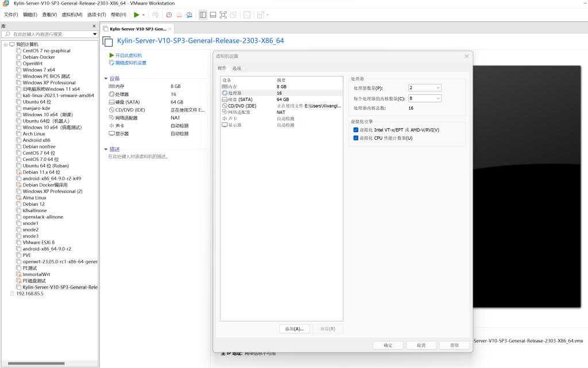Click the Unity mode toolbar icon
This screenshot has height=368, width=588.
click(x=233, y=15)
